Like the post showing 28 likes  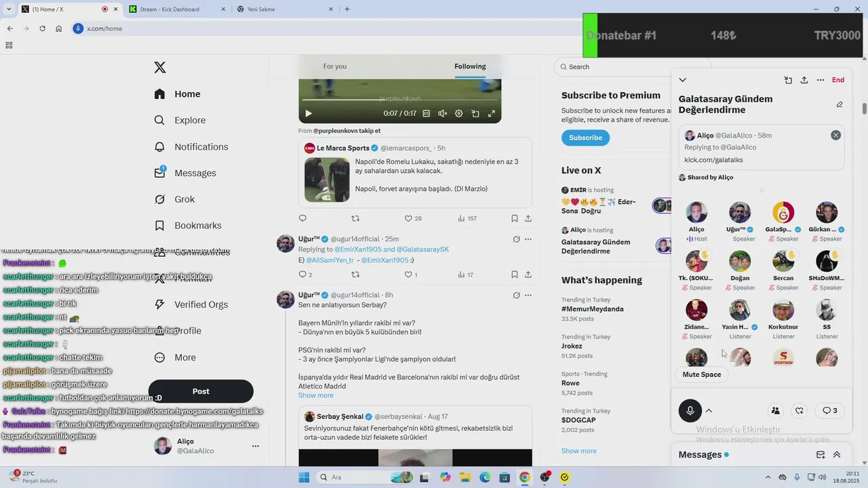coord(413,218)
